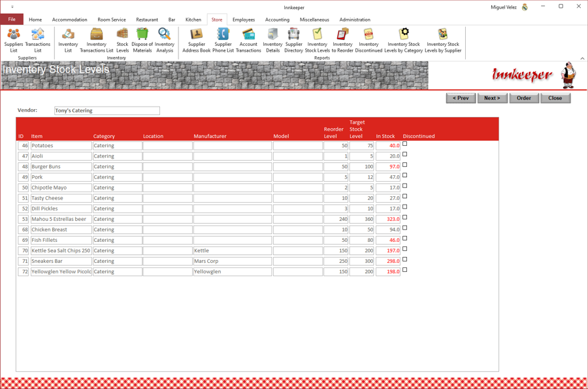Tick the Discontinued checkbox for Sneakers Bar
The image size is (588, 389).
(x=404, y=259)
